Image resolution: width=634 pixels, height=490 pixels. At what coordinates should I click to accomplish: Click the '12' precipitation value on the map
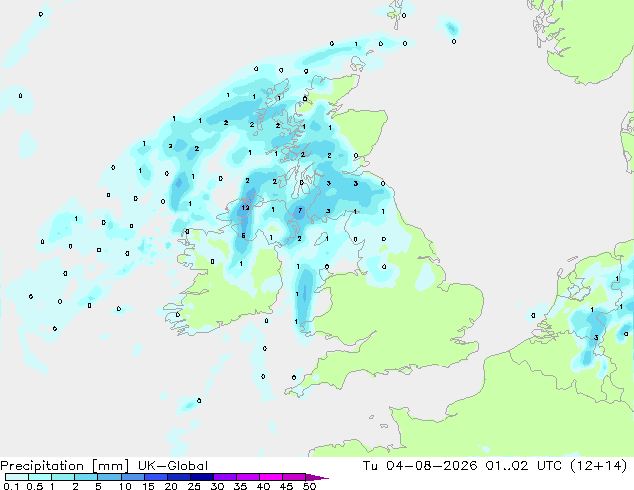pos(245,208)
